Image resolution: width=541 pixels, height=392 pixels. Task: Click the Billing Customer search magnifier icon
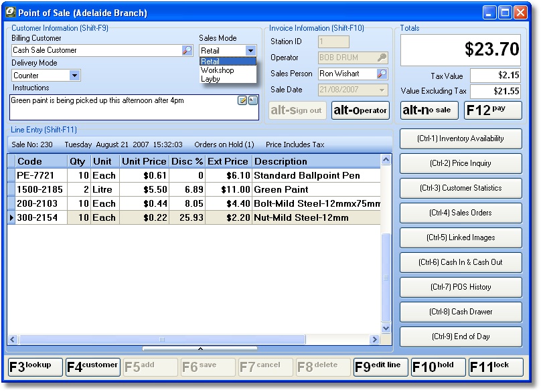tap(187, 50)
